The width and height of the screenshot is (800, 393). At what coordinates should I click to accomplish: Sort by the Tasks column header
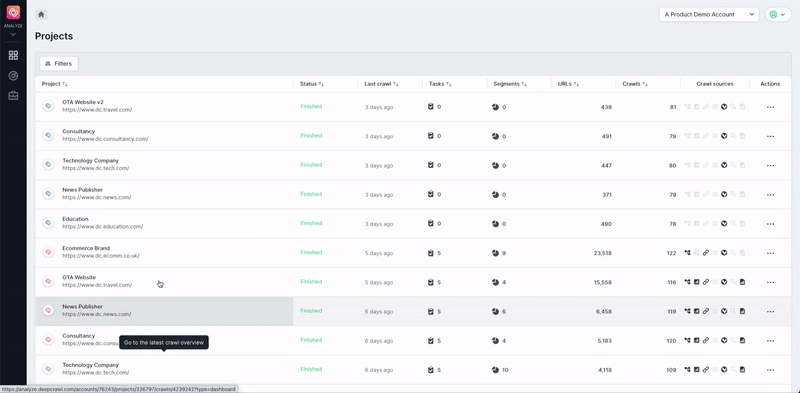click(x=440, y=84)
